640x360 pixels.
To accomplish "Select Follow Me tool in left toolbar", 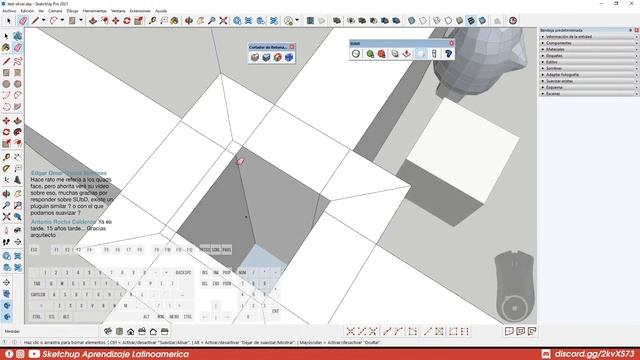I will (17, 132).
